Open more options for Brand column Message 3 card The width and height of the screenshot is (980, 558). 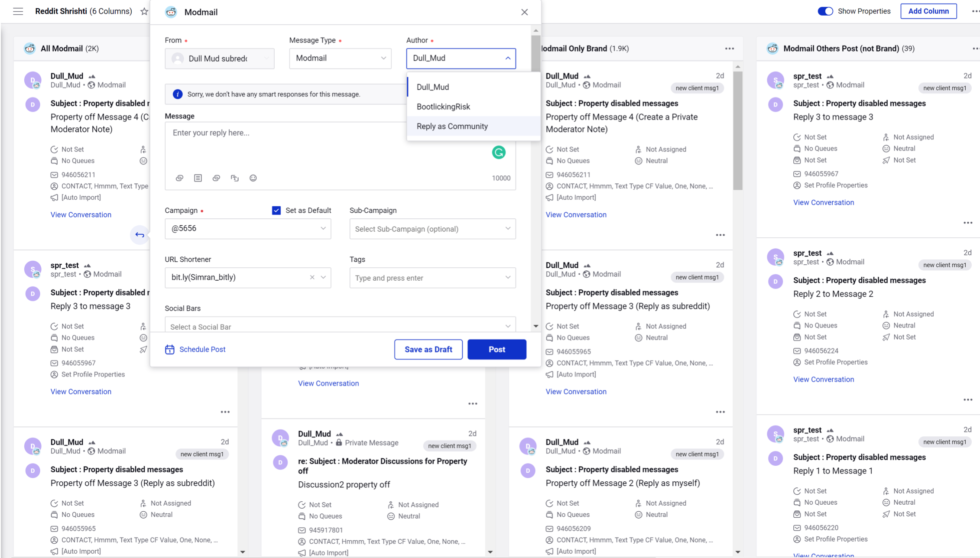coord(720,412)
